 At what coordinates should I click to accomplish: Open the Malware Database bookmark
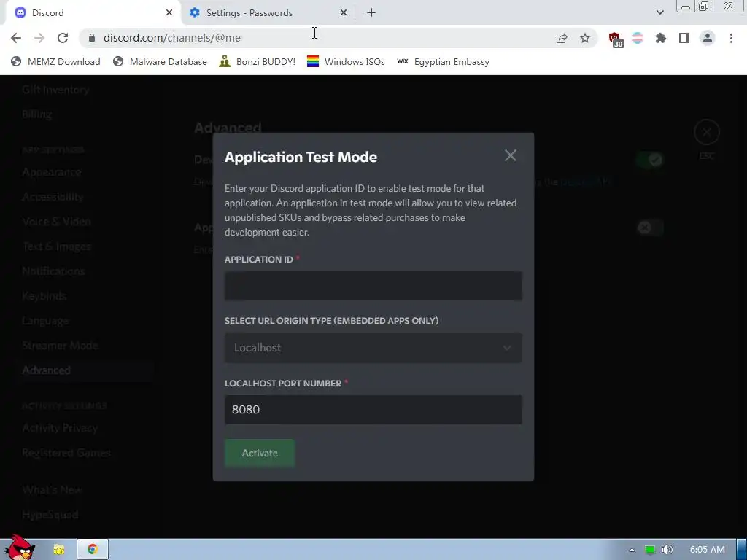pos(160,61)
